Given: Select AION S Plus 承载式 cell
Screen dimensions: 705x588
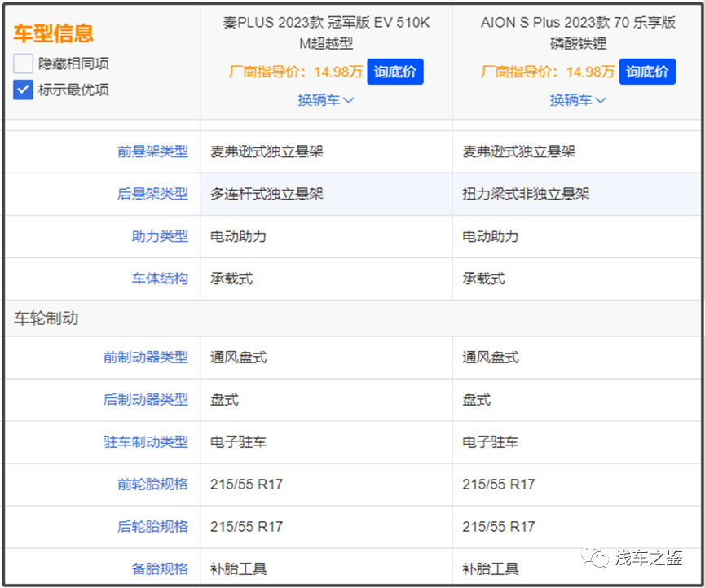Looking at the screenshot, I should tap(577, 279).
